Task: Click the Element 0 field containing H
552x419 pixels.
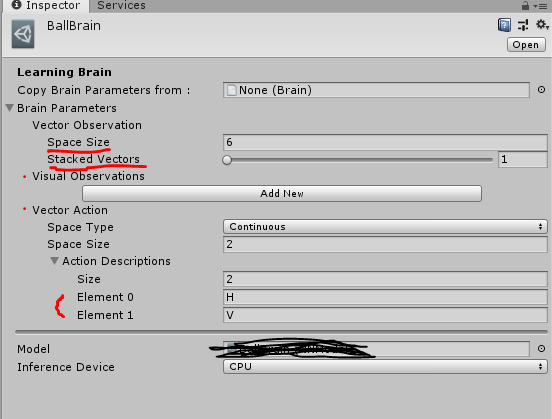Action: [x=385, y=297]
